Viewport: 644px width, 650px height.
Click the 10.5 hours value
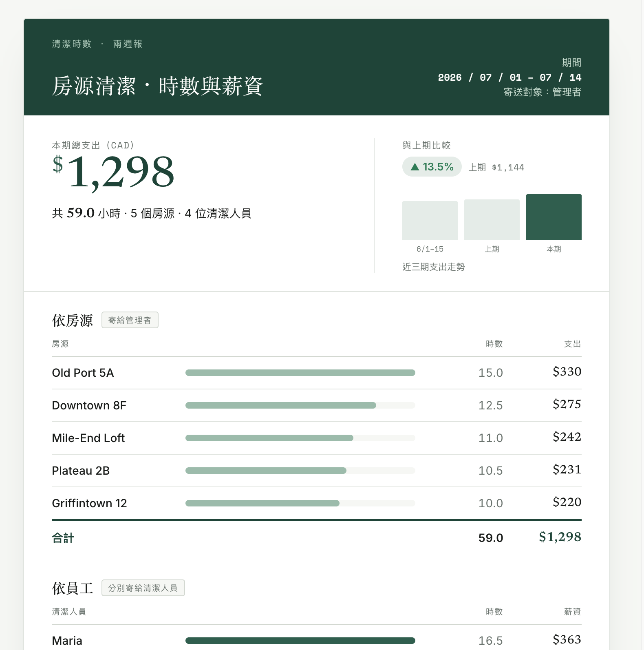click(491, 471)
